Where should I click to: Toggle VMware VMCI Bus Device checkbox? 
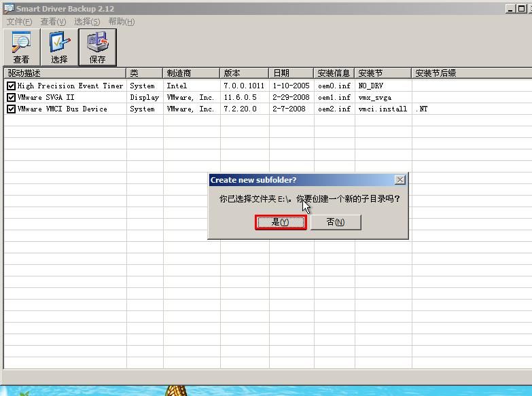pyautogui.click(x=11, y=109)
